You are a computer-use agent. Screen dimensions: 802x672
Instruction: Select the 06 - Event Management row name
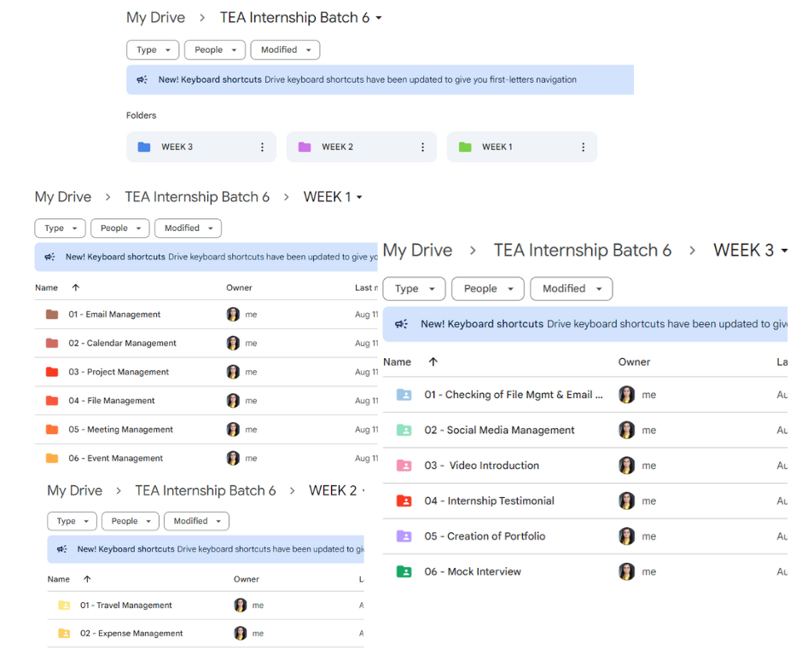(115, 458)
